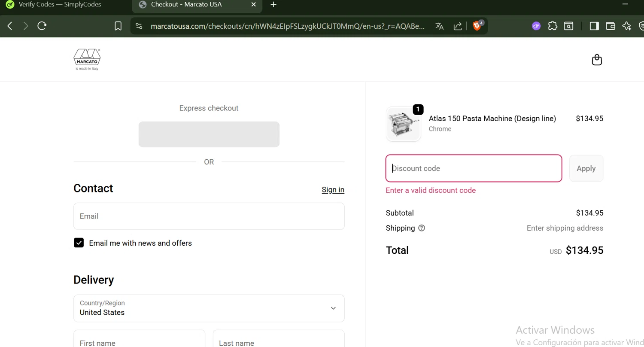This screenshot has height=347, width=644.
Task: Open the extensions puzzle piece menu
Action: click(x=553, y=26)
